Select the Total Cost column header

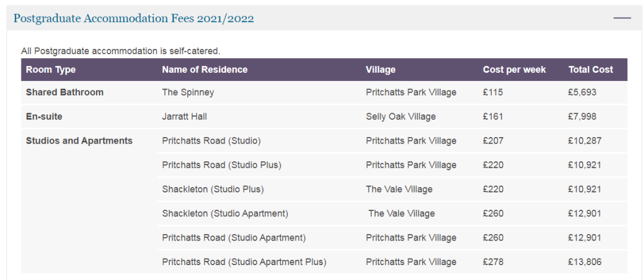point(590,70)
